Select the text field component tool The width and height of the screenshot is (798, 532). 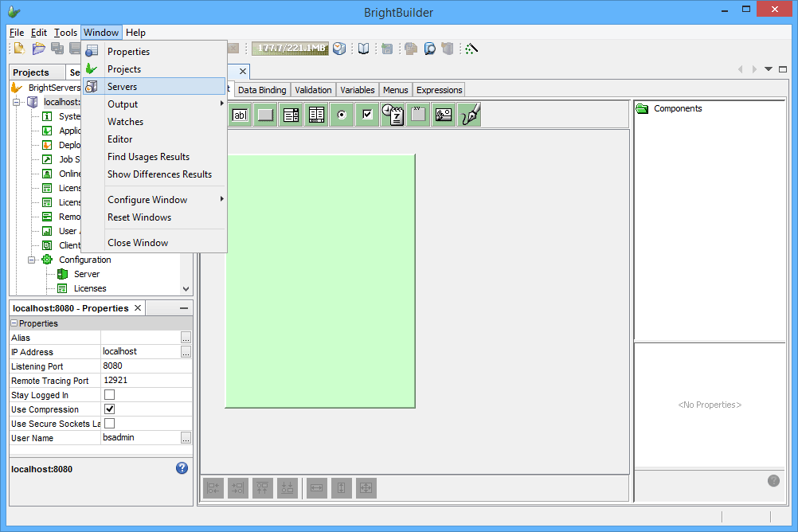pos(240,115)
